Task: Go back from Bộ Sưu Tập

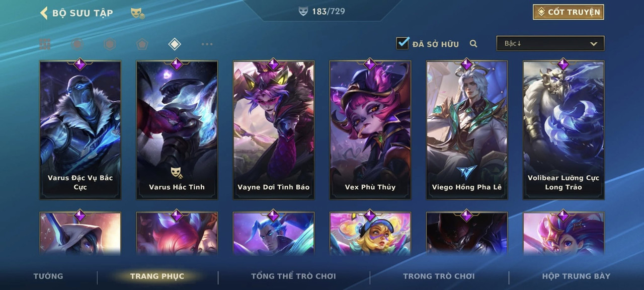Action: (44, 13)
